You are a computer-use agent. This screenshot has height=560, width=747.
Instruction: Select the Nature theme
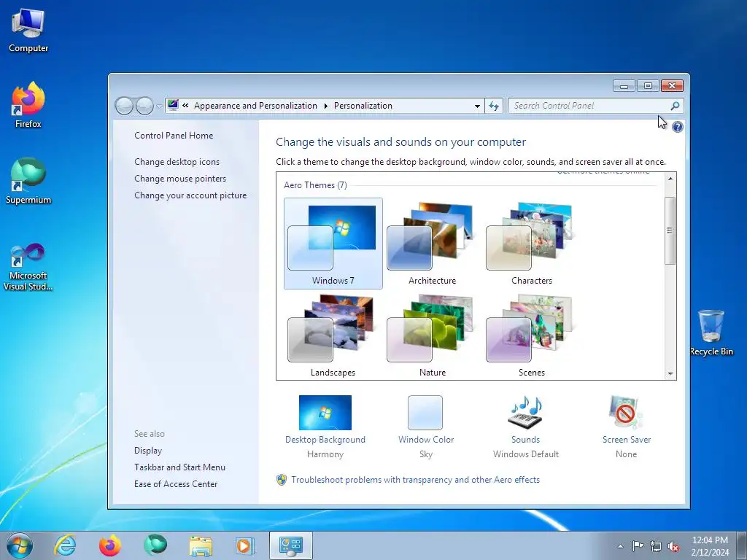432,335
